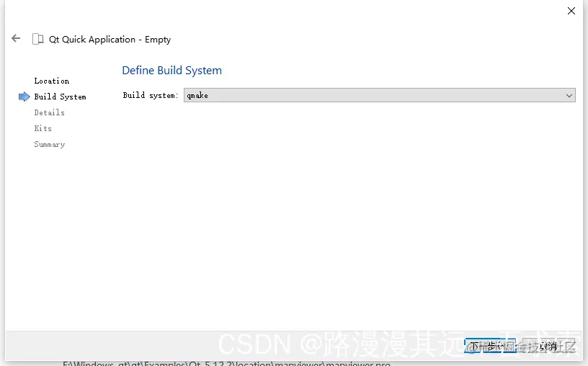
Task: Select the Kits step in sidebar
Action: pos(43,129)
